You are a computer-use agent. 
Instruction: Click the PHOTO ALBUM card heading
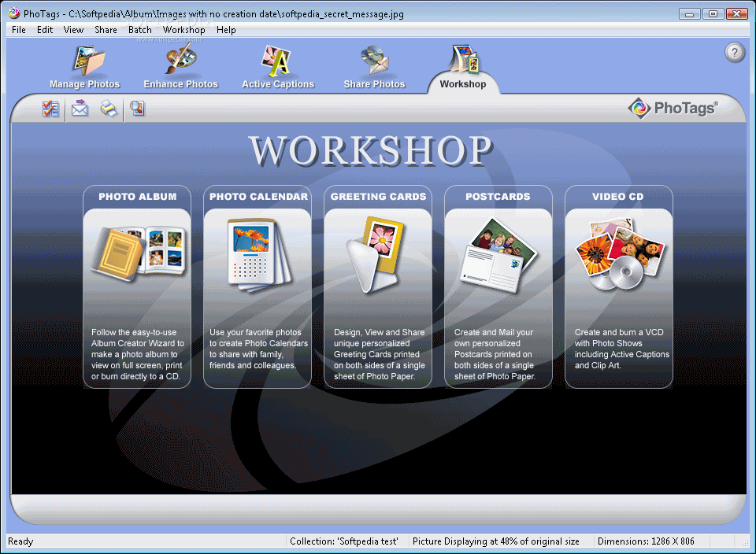pyautogui.click(x=137, y=197)
